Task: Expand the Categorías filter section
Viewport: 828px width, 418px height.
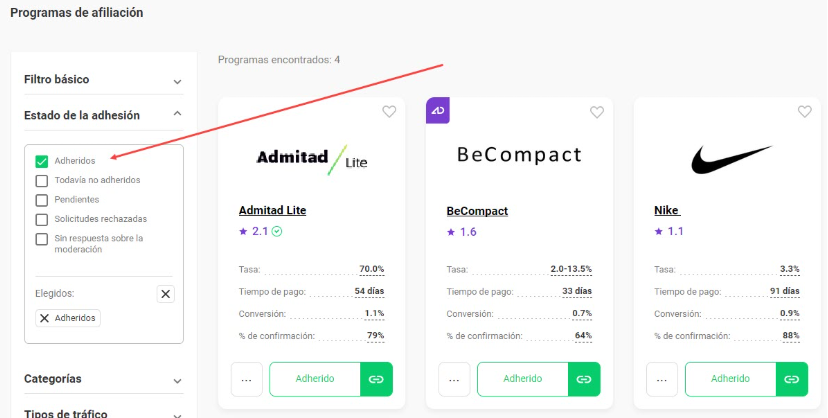Action: pyautogui.click(x=104, y=379)
